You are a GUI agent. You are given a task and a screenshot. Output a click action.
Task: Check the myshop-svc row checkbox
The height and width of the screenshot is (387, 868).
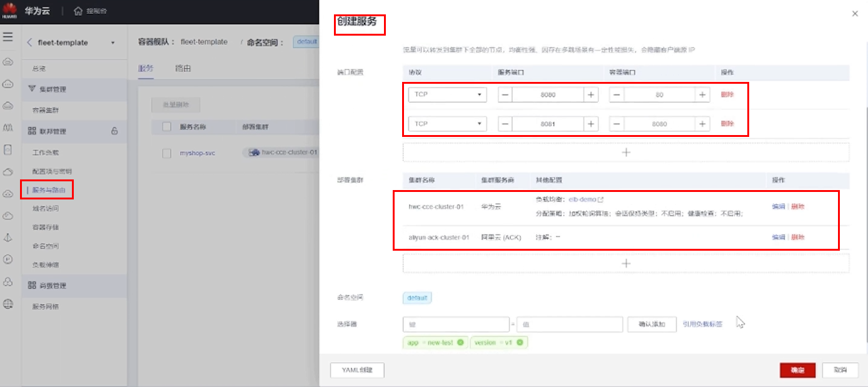166,153
